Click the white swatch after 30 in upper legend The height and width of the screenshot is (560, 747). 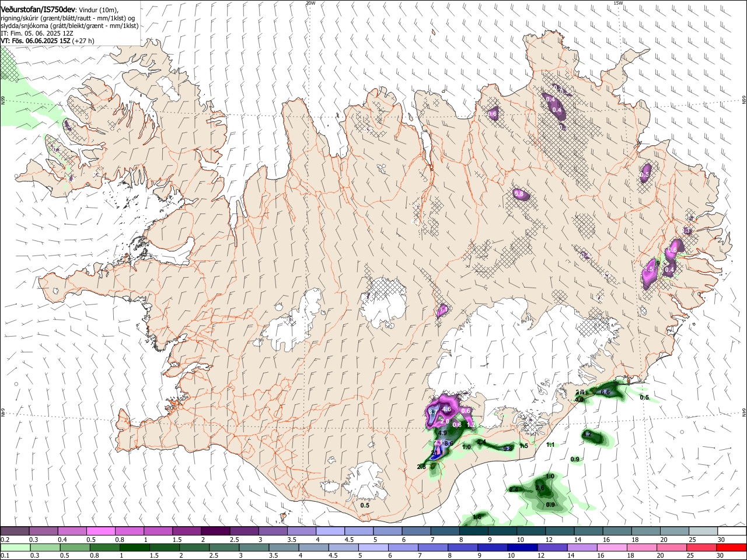coord(731,531)
